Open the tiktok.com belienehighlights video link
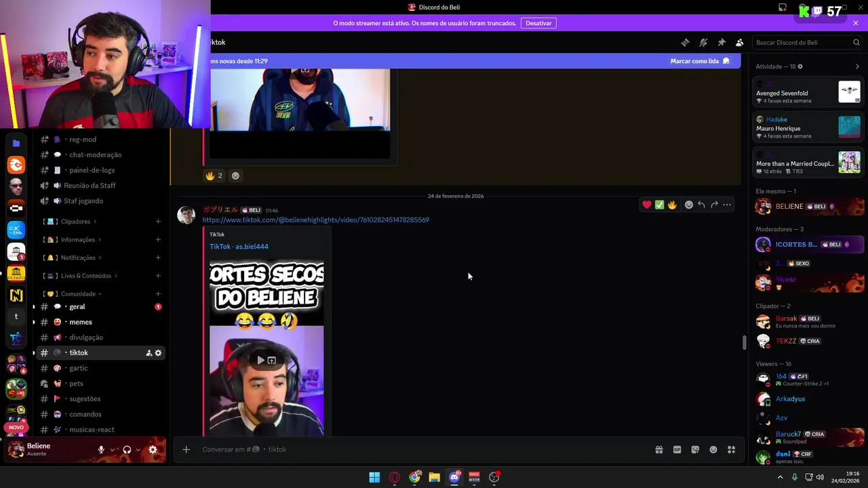The width and height of the screenshot is (868, 488). coord(315,220)
